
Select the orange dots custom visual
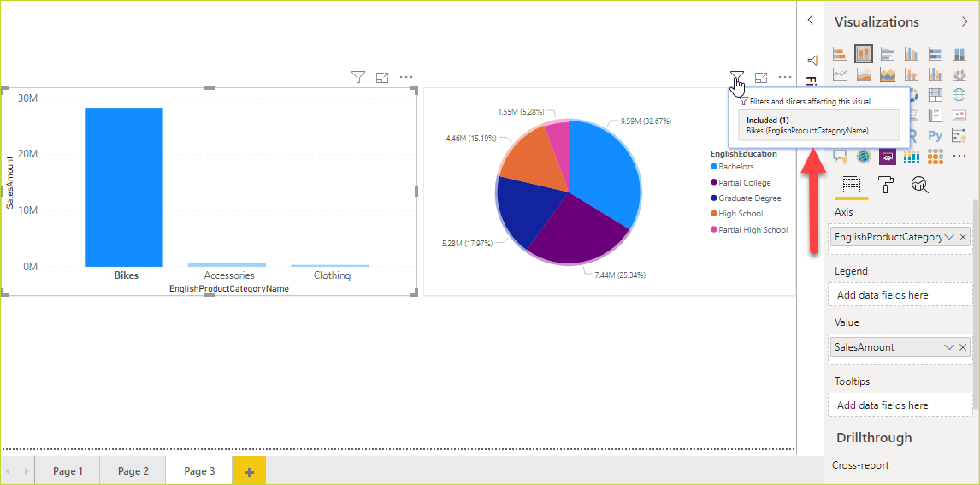point(935,157)
